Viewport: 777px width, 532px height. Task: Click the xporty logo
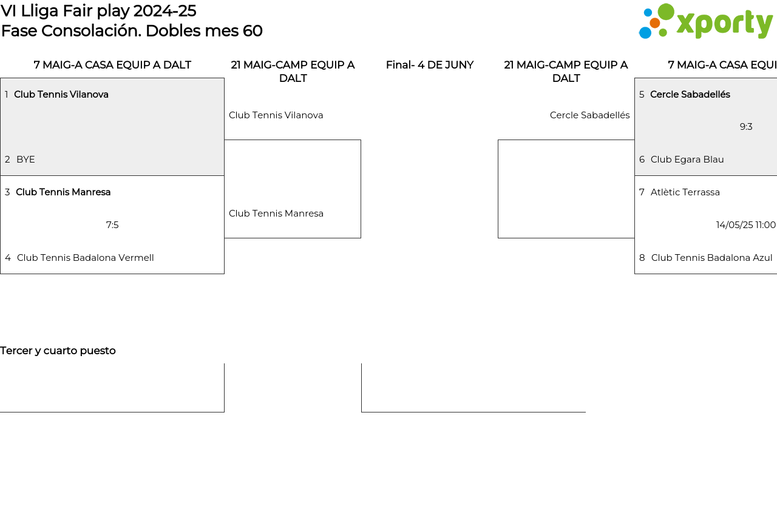point(705,22)
